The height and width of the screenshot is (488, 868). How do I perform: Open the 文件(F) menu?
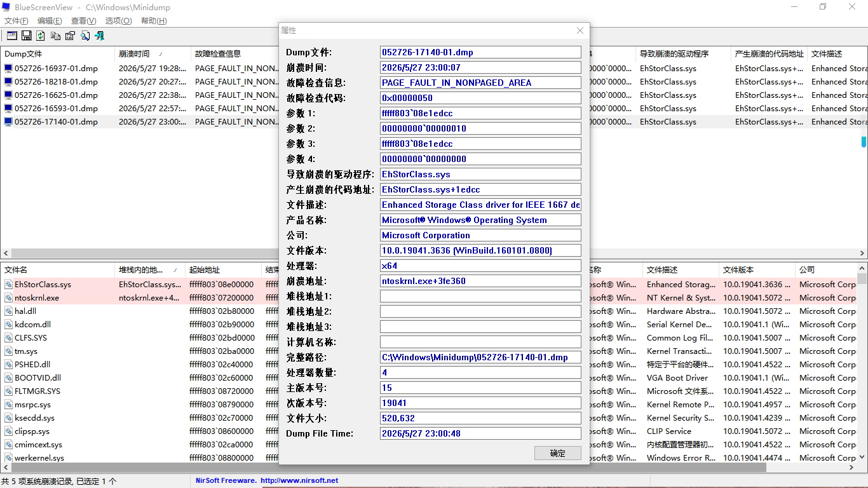[x=17, y=21]
